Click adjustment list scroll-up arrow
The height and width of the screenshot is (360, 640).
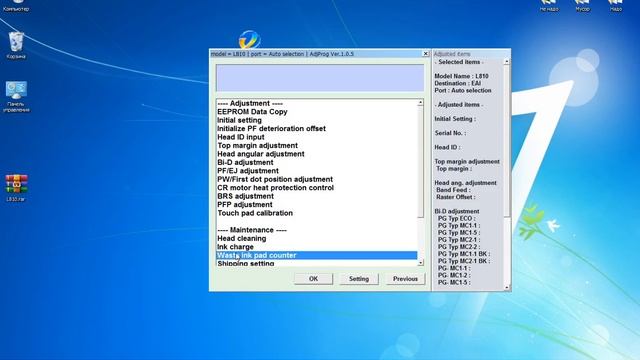pyautogui.click(x=420, y=103)
